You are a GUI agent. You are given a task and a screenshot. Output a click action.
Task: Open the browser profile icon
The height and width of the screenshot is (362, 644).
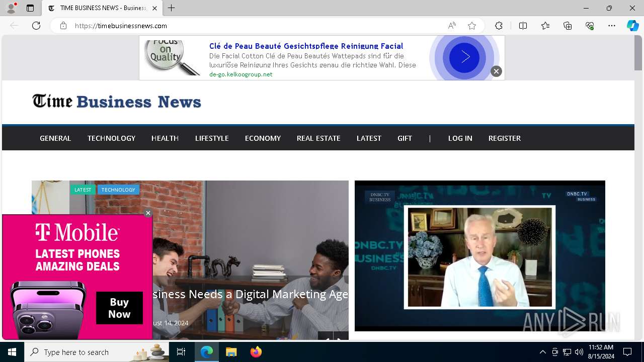coord(11,8)
